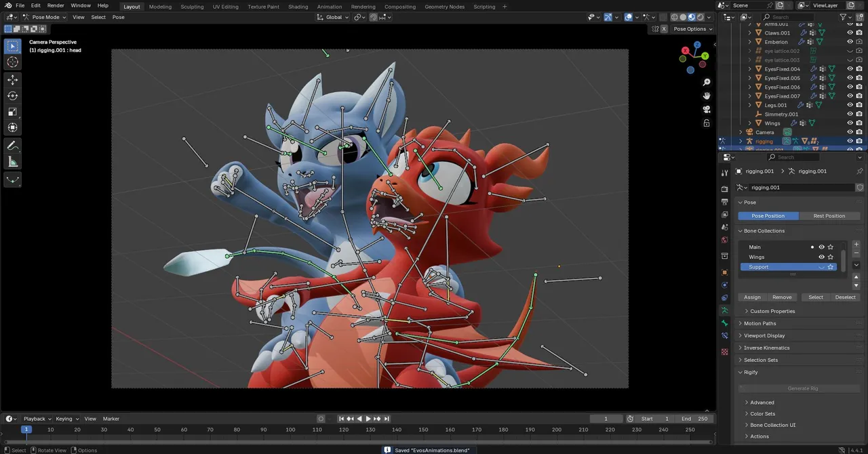Toggle render camera for Wings object
The image size is (868, 454).
pyautogui.click(x=859, y=123)
